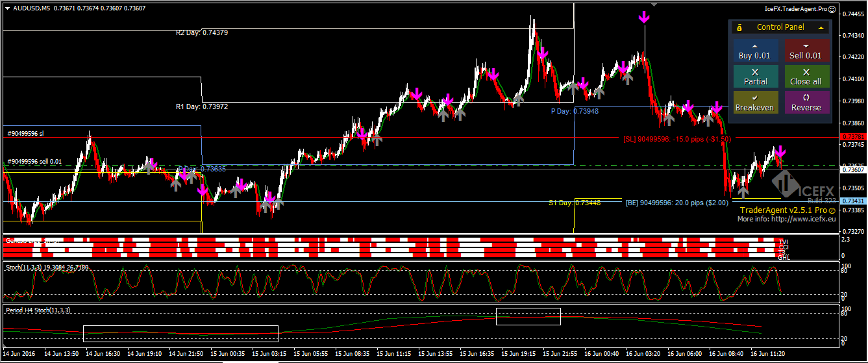Screen dimensions: 868x363
Task: Click the Reverse button
Action: coord(806,103)
